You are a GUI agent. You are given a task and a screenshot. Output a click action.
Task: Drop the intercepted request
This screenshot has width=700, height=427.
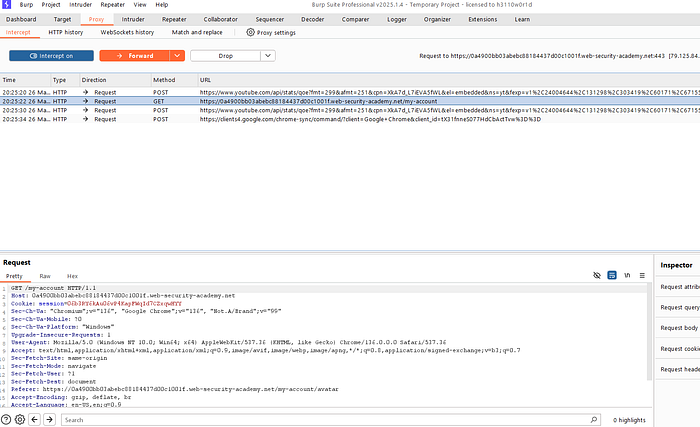(x=225, y=56)
